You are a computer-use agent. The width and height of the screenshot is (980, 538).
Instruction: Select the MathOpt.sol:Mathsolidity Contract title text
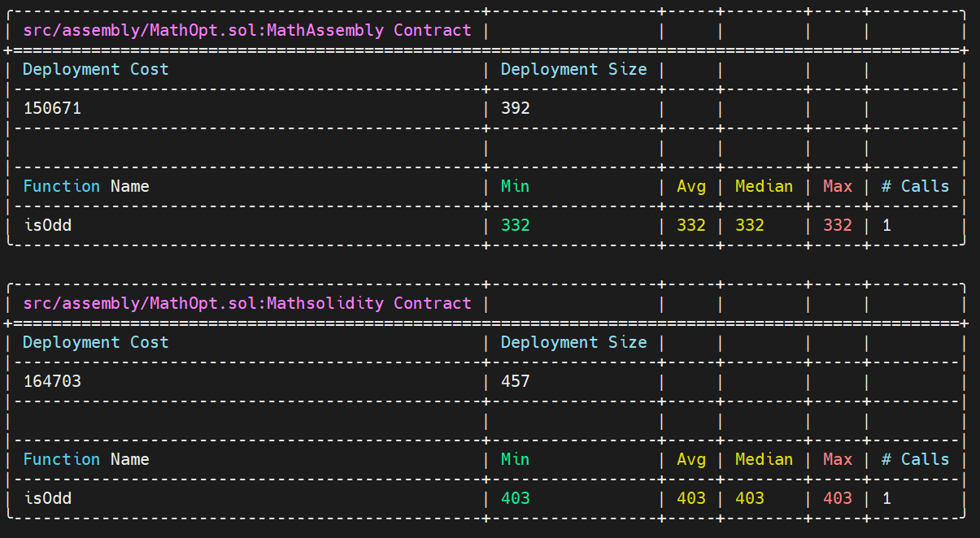tap(247, 304)
